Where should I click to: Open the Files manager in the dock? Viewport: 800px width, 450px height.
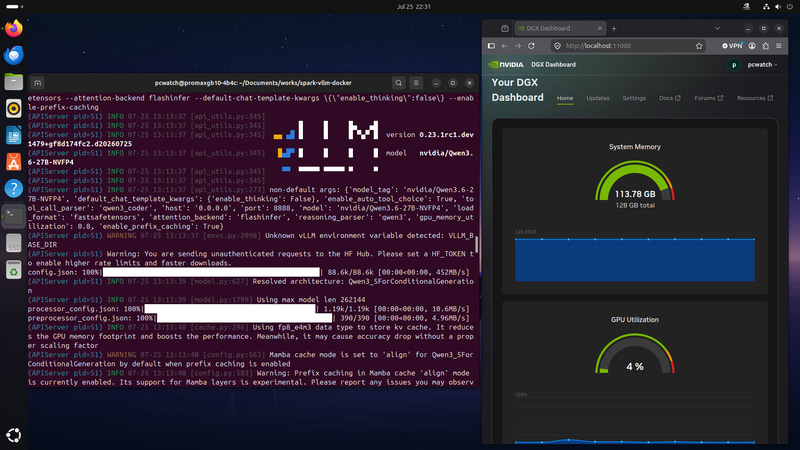[x=14, y=82]
